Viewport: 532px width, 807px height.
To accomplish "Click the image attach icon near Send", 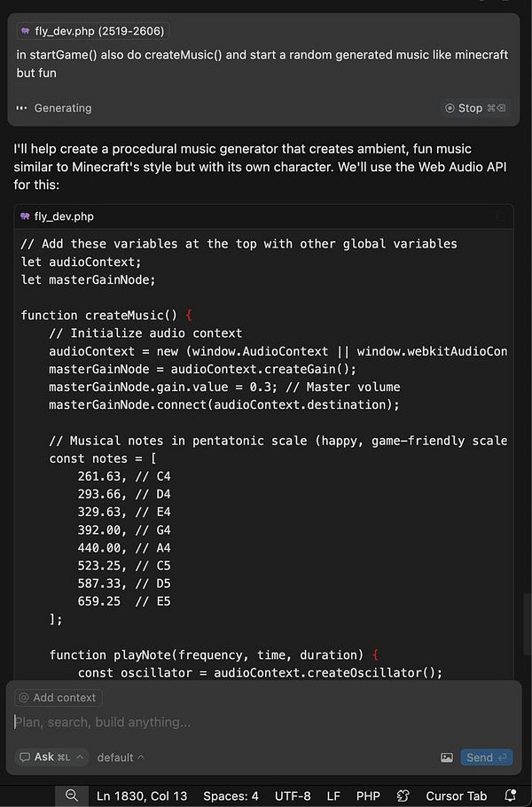I will 447,757.
